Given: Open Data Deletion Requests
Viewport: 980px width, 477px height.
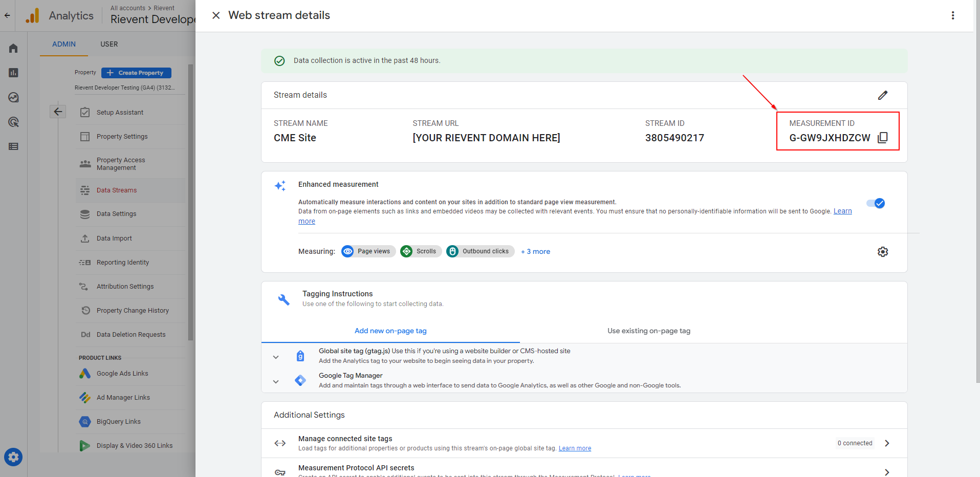Looking at the screenshot, I should coord(130,335).
